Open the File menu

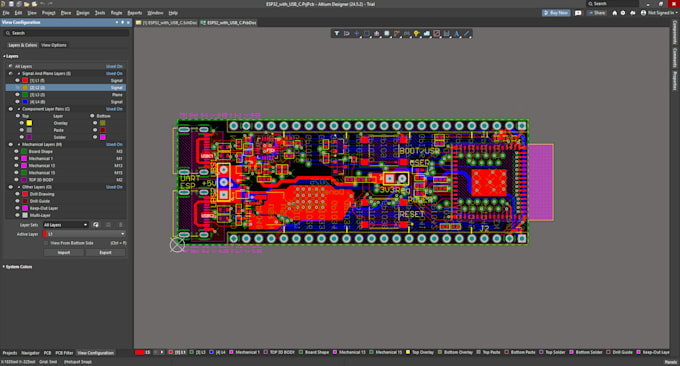tap(6, 13)
